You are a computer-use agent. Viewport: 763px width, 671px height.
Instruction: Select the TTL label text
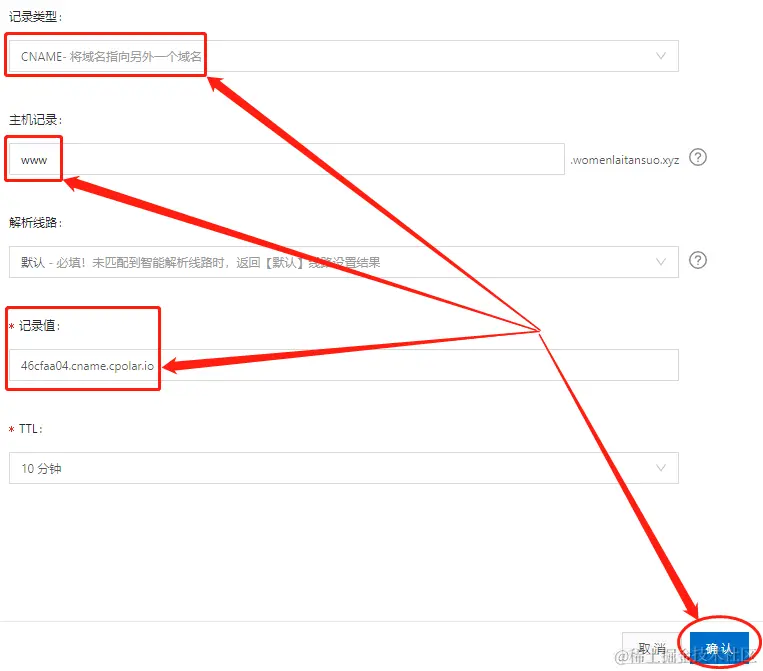point(30,429)
